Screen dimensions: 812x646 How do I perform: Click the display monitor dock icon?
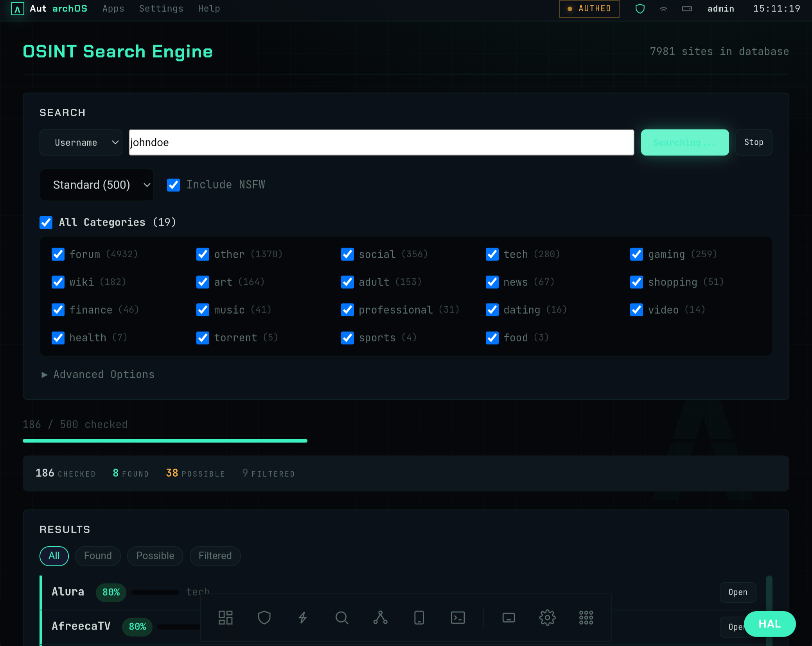[508, 618]
